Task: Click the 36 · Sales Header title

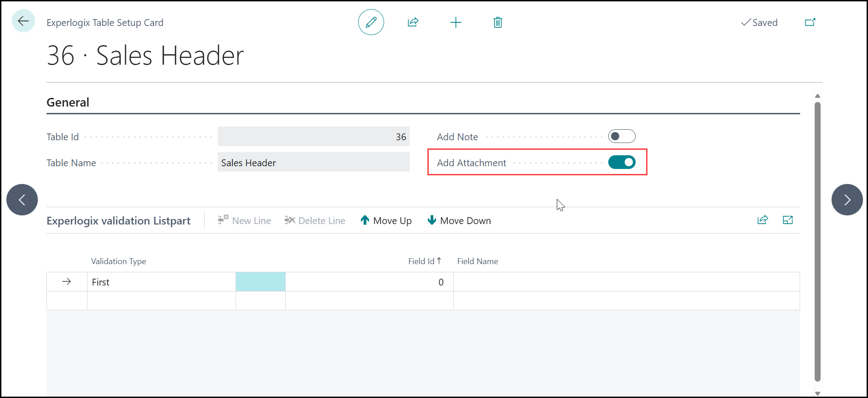Action: click(x=145, y=56)
